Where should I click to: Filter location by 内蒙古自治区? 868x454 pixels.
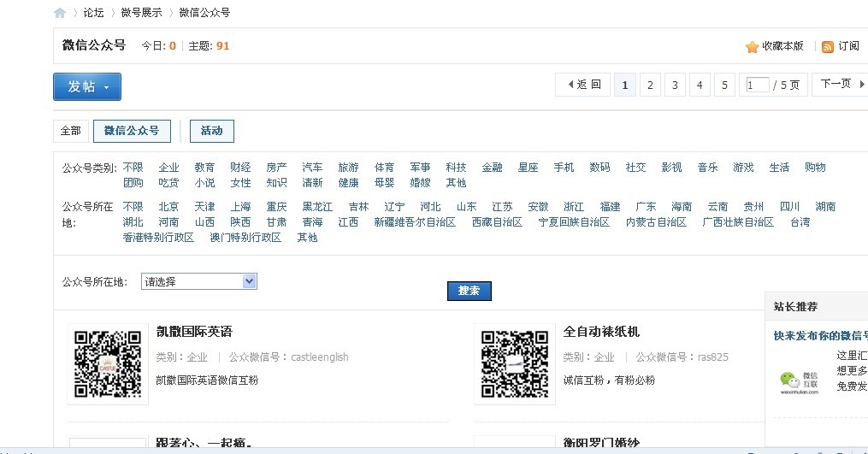pyautogui.click(x=656, y=222)
